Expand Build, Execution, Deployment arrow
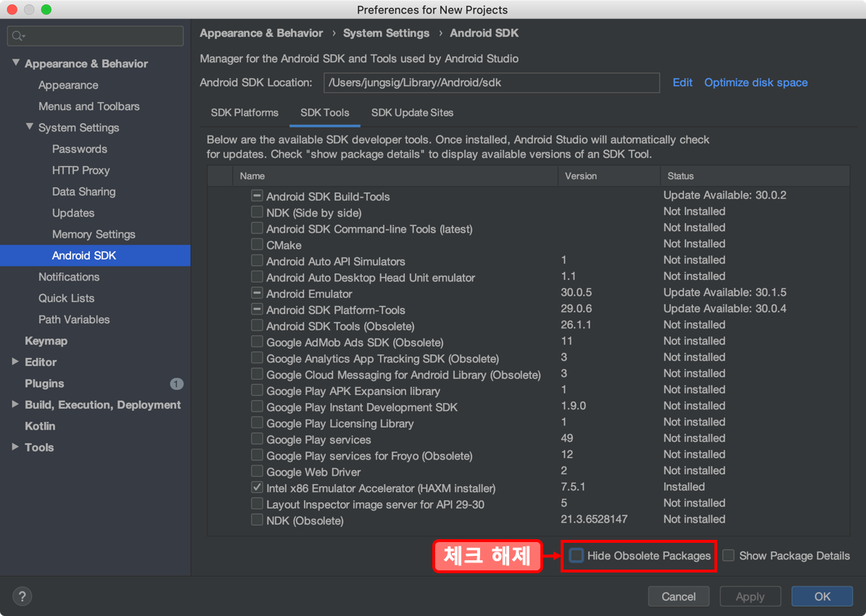The width and height of the screenshot is (866, 616). pyautogui.click(x=15, y=404)
